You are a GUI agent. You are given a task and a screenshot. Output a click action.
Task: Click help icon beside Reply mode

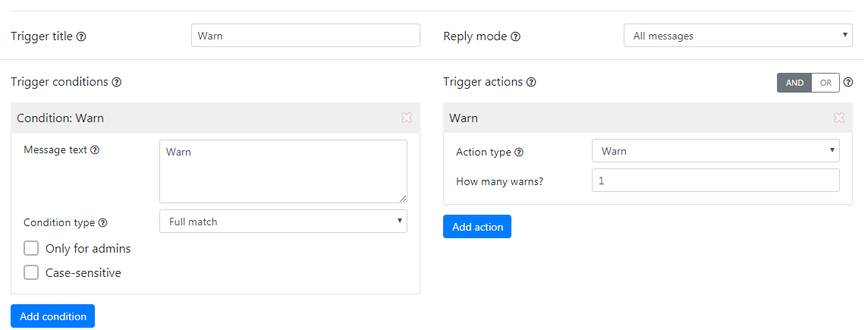[x=515, y=36]
